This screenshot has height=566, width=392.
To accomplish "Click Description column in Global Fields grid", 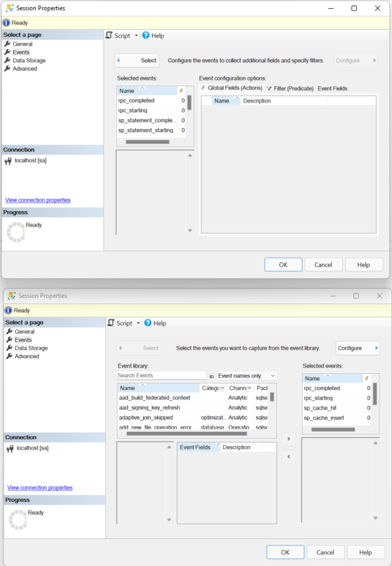I will point(283,101).
